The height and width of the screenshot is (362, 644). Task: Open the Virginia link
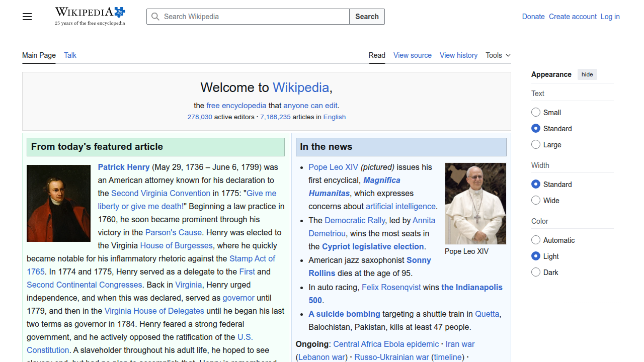[x=189, y=285]
